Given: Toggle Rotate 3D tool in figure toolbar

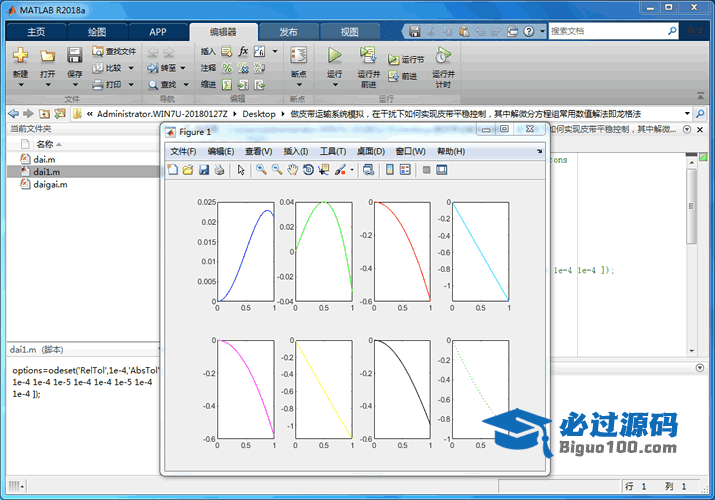Looking at the screenshot, I should [x=308, y=170].
